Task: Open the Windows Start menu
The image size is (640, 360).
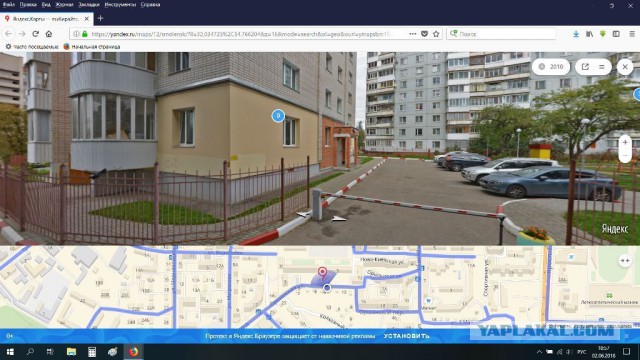Action: (10, 351)
